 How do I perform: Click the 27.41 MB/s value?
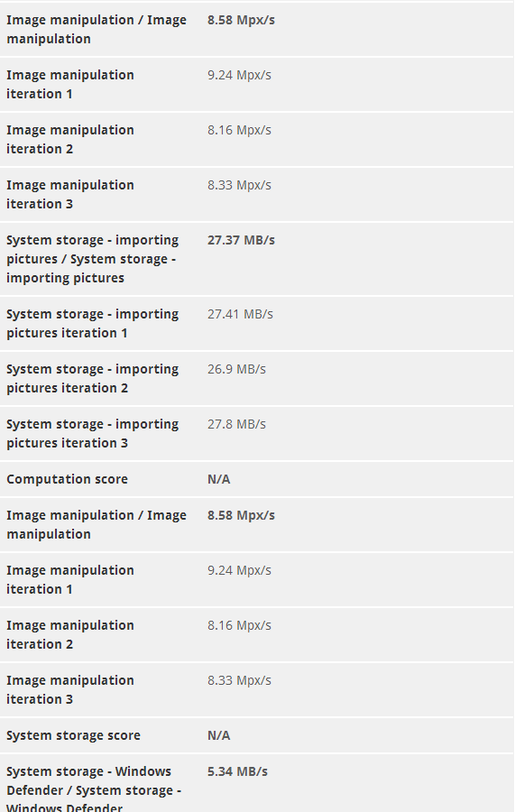[240, 314]
